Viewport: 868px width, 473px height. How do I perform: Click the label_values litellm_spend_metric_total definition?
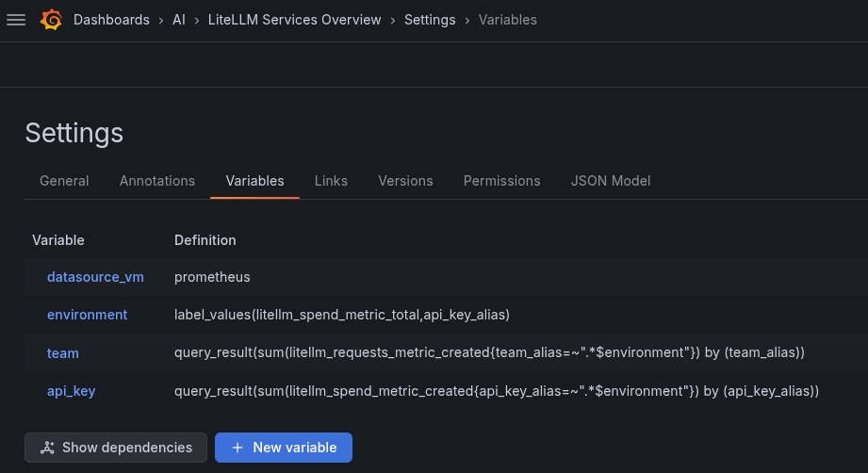tap(342, 315)
